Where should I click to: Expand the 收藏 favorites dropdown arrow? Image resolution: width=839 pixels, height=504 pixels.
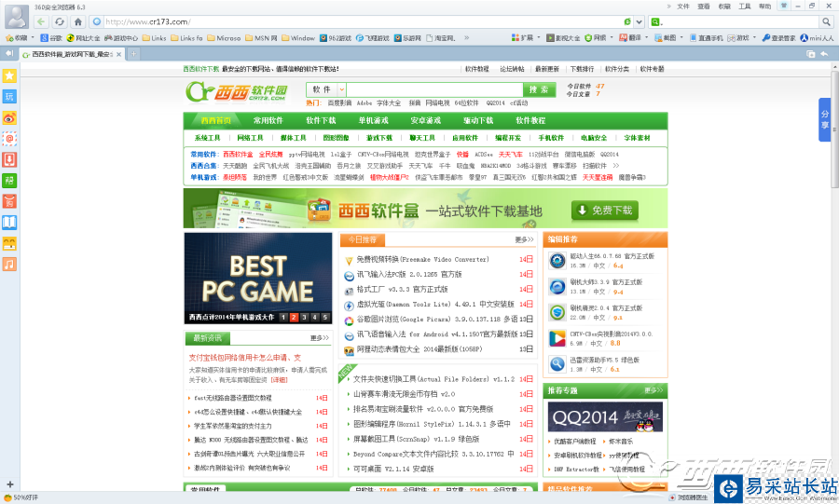(x=33, y=37)
